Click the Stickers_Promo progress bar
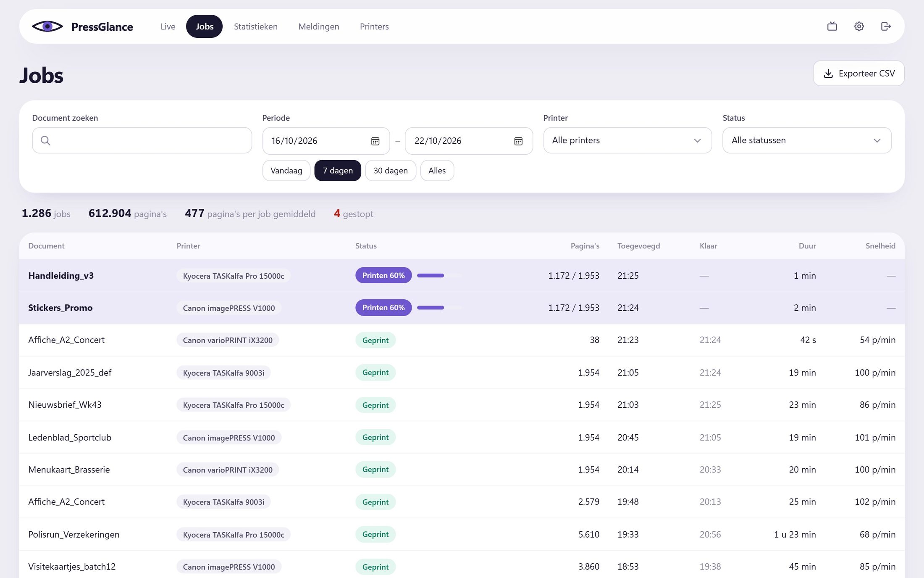The width and height of the screenshot is (924, 578). click(x=439, y=308)
